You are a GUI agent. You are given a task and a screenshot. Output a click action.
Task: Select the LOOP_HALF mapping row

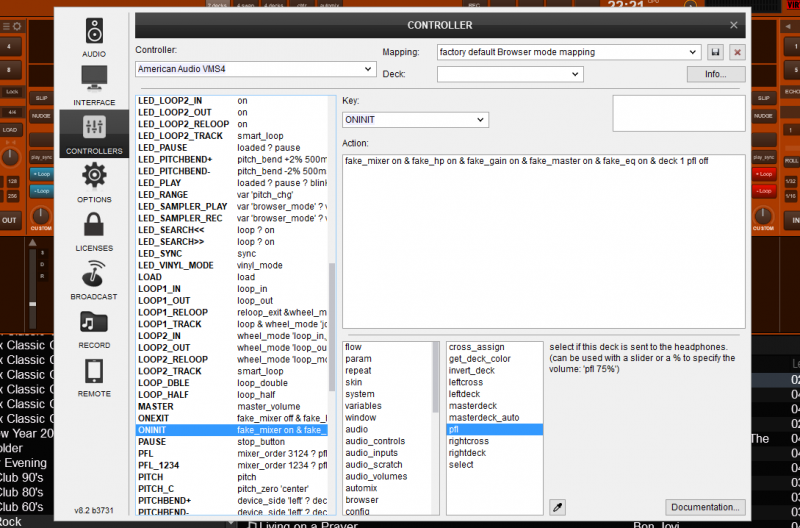(232, 395)
